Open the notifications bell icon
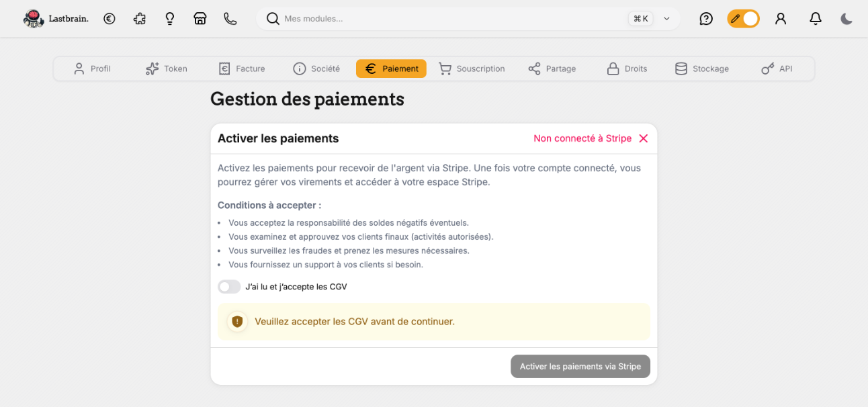868x407 pixels. pyautogui.click(x=815, y=18)
